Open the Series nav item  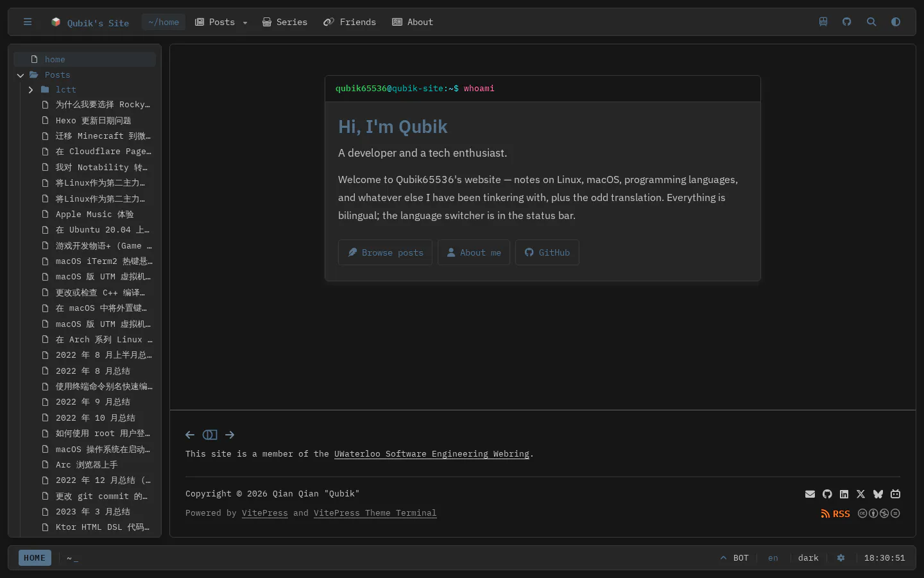pos(285,22)
